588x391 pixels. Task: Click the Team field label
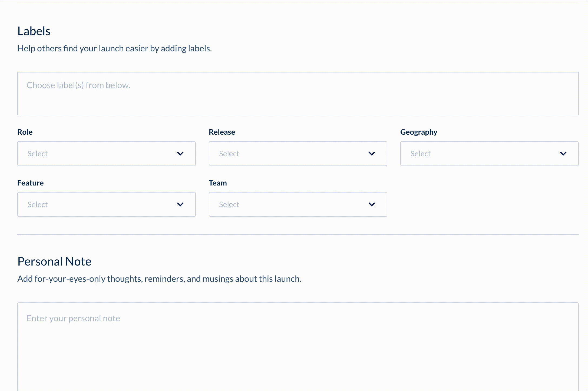coord(218,183)
